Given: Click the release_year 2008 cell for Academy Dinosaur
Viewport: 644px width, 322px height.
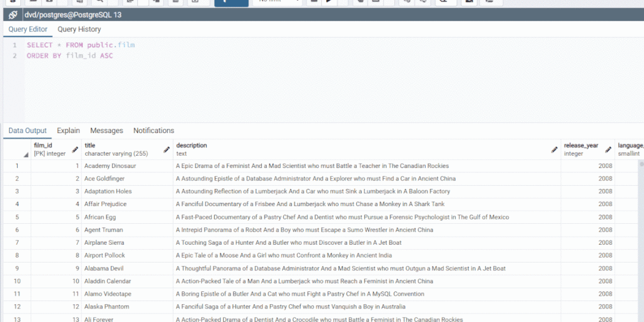Looking at the screenshot, I should pyautogui.click(x=588, y=166).
